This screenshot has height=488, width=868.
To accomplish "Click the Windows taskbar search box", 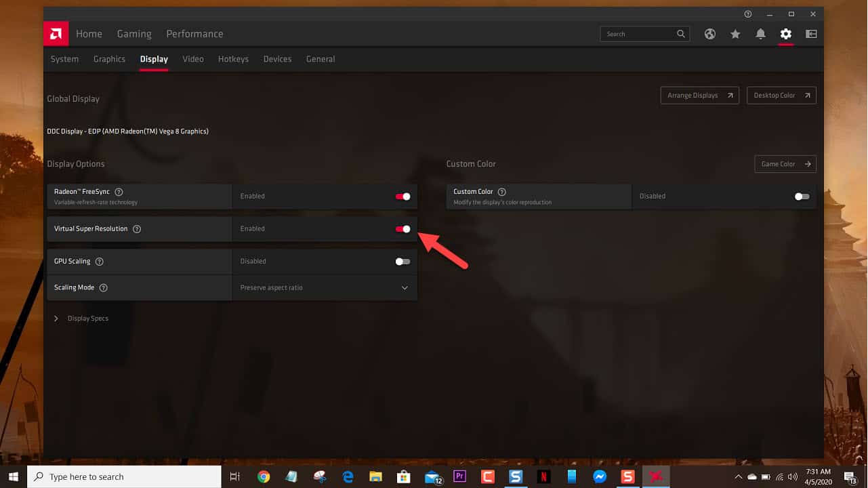I will click(124, 476).
